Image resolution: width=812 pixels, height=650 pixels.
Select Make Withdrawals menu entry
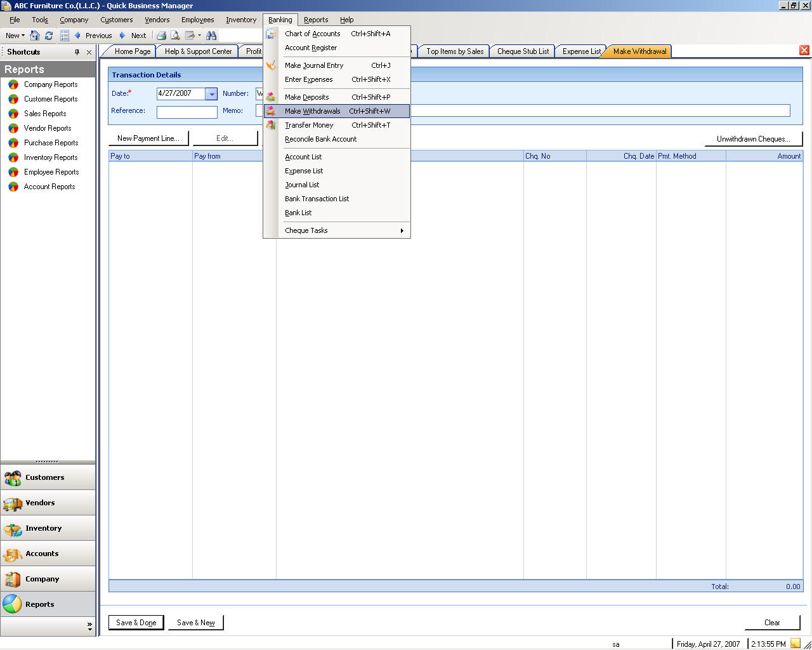coord(337,111)
